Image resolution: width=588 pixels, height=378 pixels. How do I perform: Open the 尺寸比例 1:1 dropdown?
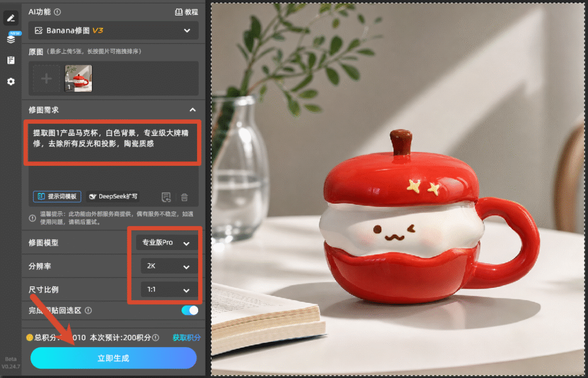[x=169, y=290]
